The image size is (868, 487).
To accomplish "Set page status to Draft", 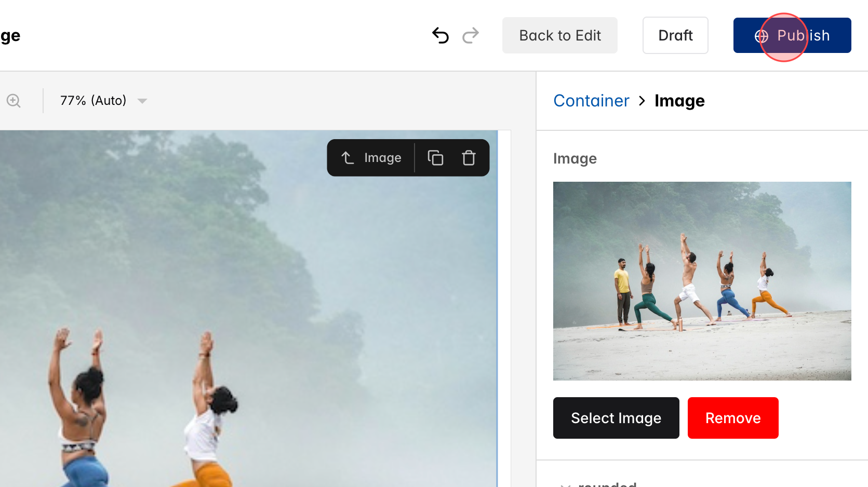I will click(675, 35).
